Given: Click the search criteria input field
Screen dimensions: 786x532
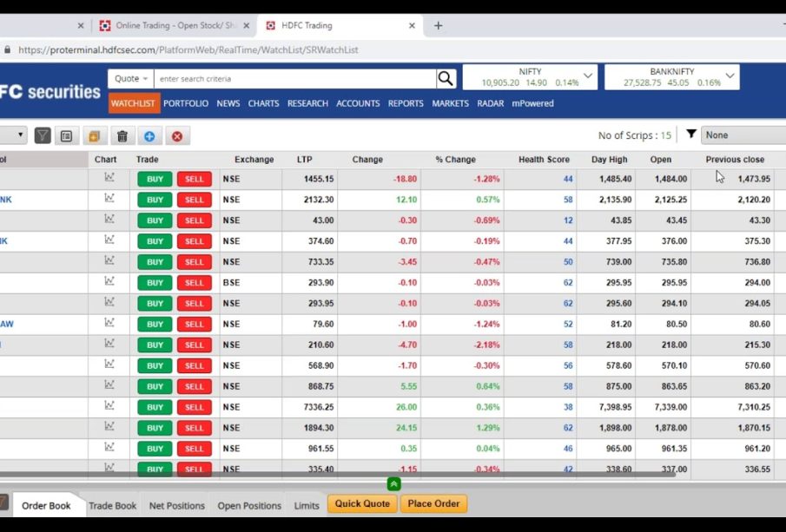Looking at the screenshot, I should 295,79.
